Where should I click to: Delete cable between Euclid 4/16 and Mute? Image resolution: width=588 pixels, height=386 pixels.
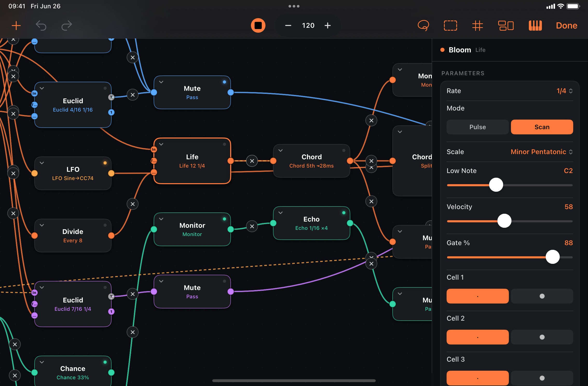133,95
